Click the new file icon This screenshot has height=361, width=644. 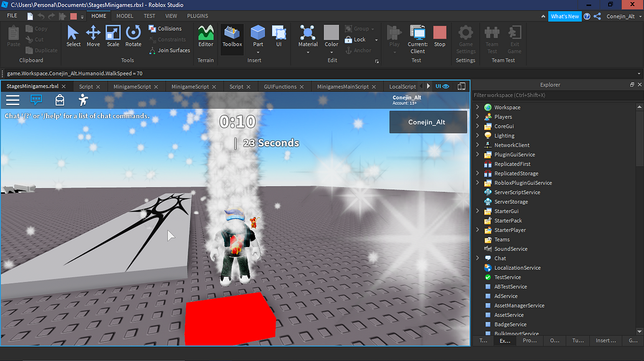tap(30, 16)
